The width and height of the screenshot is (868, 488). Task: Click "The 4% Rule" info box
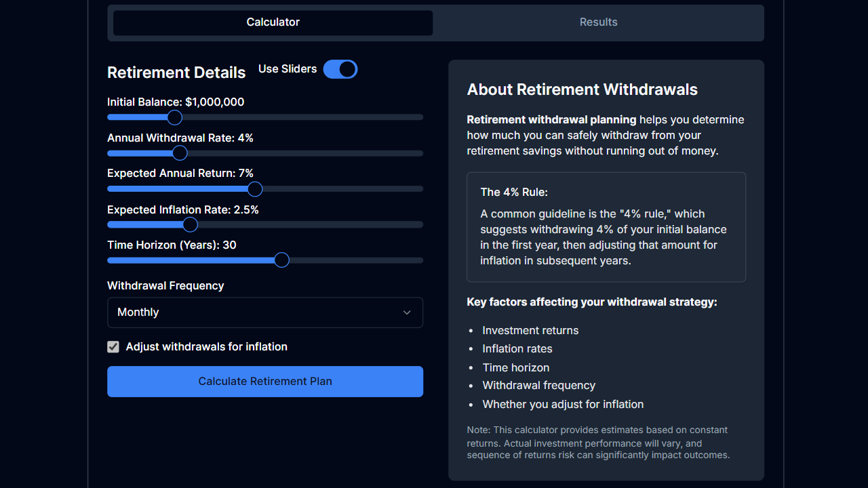tap(606, 227)
